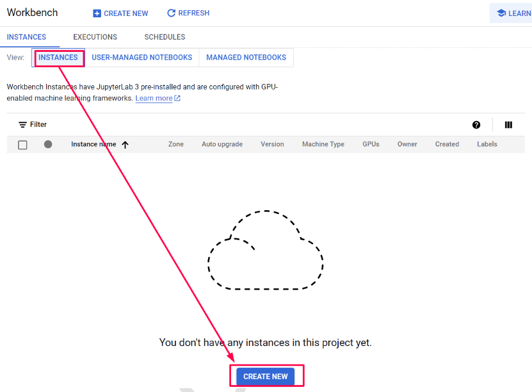Open the Filter control above the table
The width and height of the screenshot is (532, 392).
click(x=32, y=124)
